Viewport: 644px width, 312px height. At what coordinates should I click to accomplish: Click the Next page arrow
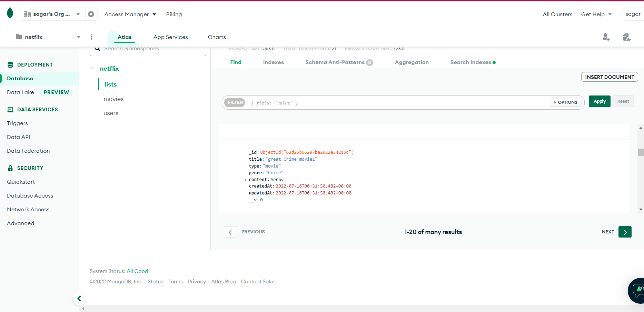[x=625, y=232]
